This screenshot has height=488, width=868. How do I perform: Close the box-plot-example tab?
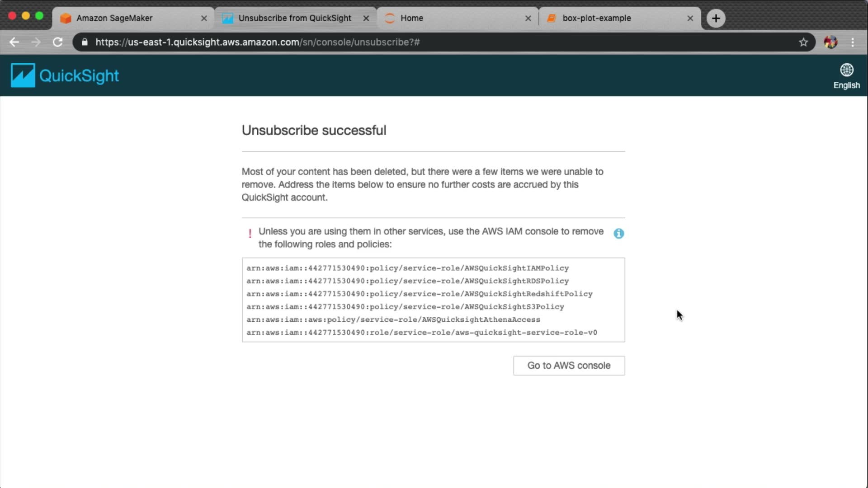click(x=690, y=19)
